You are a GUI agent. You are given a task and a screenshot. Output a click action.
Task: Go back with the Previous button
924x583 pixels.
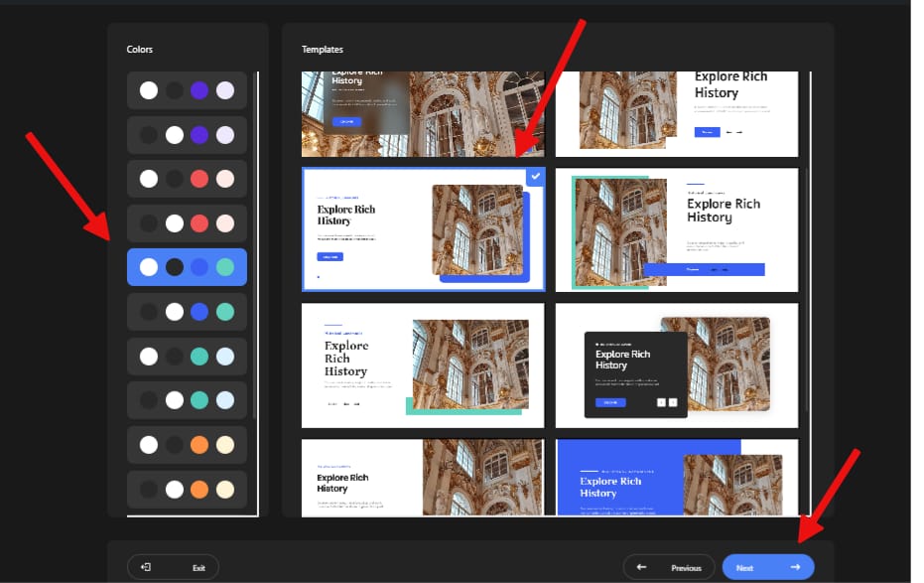coord(668,567)
